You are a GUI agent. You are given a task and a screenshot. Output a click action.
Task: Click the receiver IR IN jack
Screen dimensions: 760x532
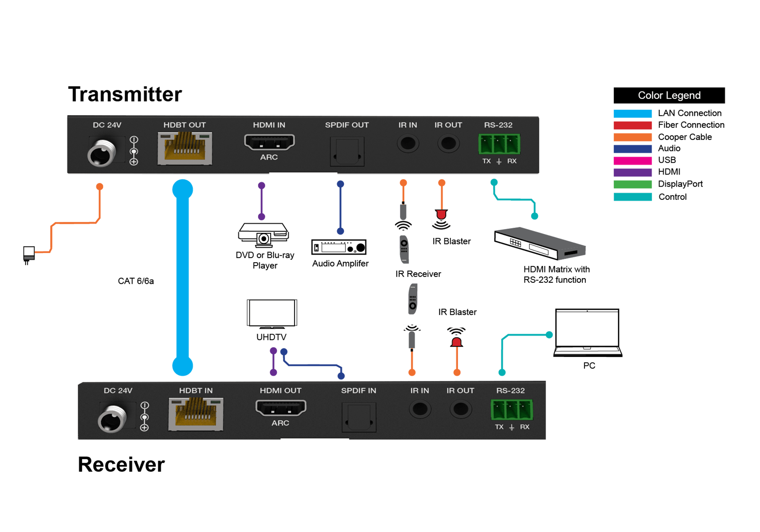coord(420,410)
